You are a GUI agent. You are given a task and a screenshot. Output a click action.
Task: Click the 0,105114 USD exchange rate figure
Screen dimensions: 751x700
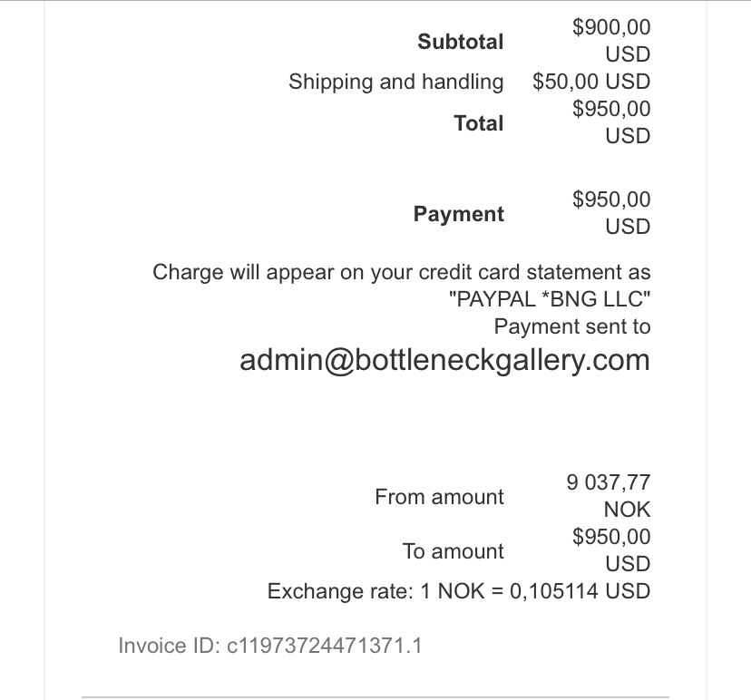(x=580, y=591)
